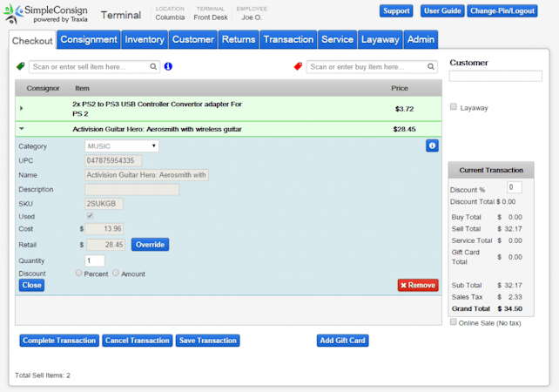The image size is (559, 392).
Task: Click the blue info icon beside sell search
Action: tap(168, 66)
